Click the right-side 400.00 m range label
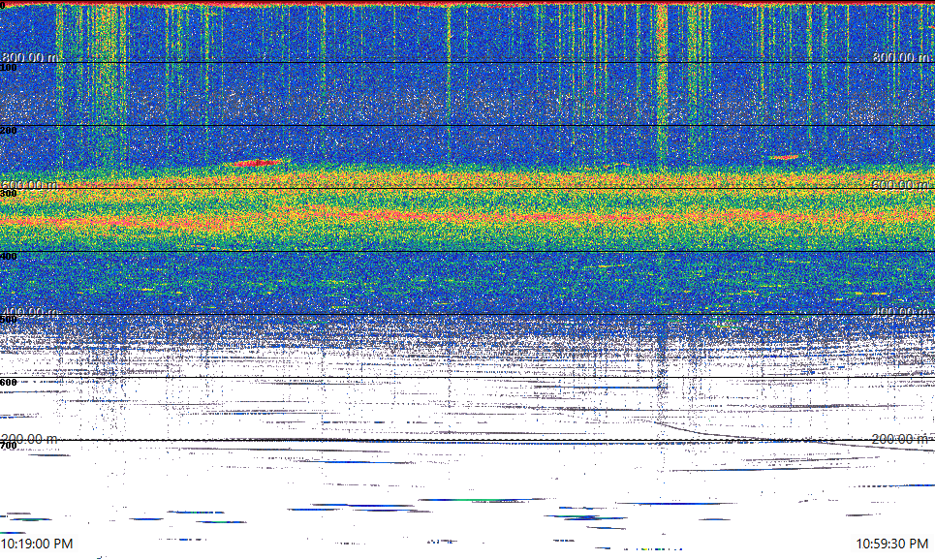The height and width of the screenshot is (560, 935). tap(901, 312)
